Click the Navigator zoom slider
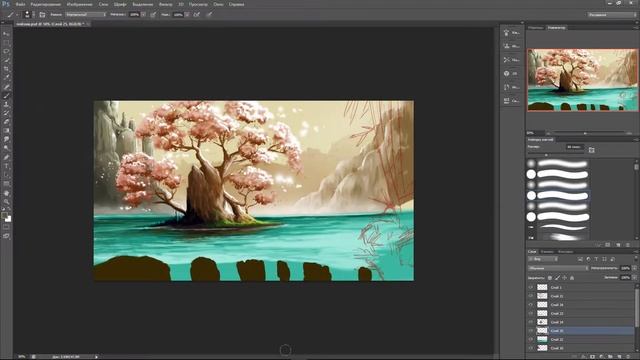Image resolution: width=640 pixels, height=360 pixels. click(x=588, y=133)
